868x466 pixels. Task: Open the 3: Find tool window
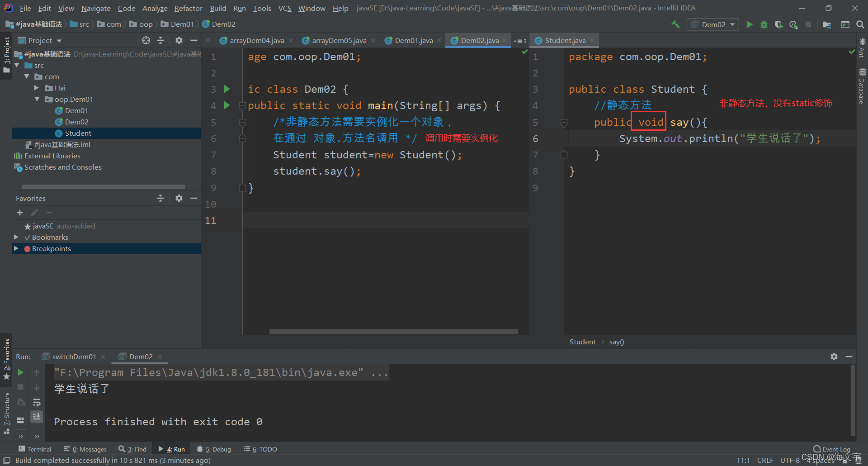pos(132,449)
